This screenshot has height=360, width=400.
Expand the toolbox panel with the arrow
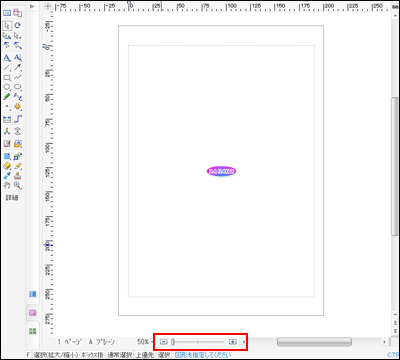pos(32,6)
